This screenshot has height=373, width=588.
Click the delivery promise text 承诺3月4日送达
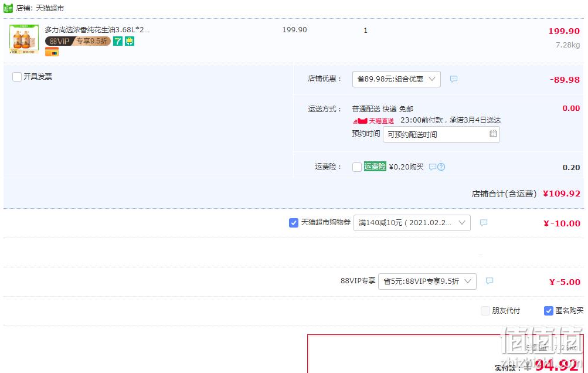pyautogui.click(x=475, y=120)
